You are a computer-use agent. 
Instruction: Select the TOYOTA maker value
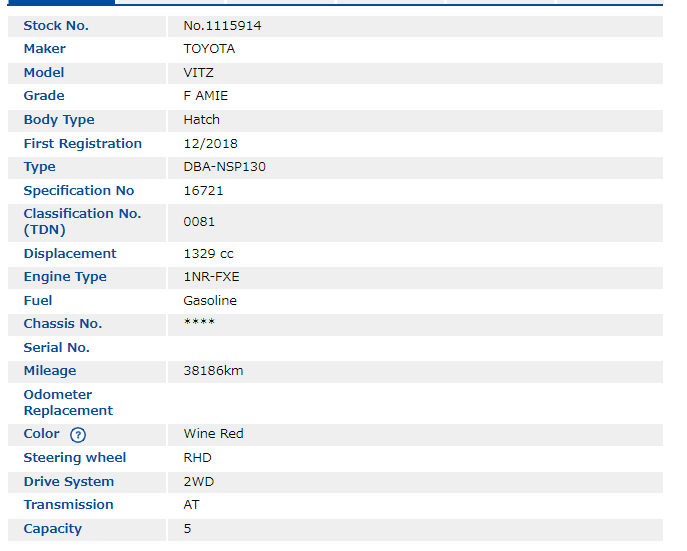[x=209, y=49]
